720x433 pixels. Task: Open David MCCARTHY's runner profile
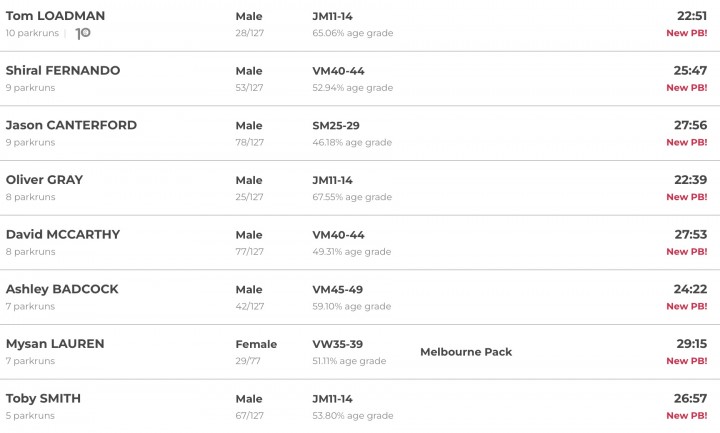point(63,234)
